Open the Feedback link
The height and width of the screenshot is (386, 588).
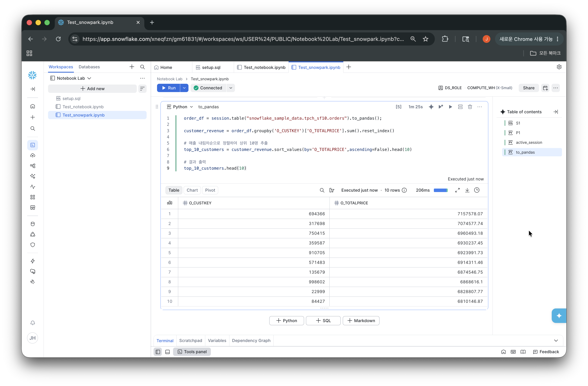click(546, 352)
